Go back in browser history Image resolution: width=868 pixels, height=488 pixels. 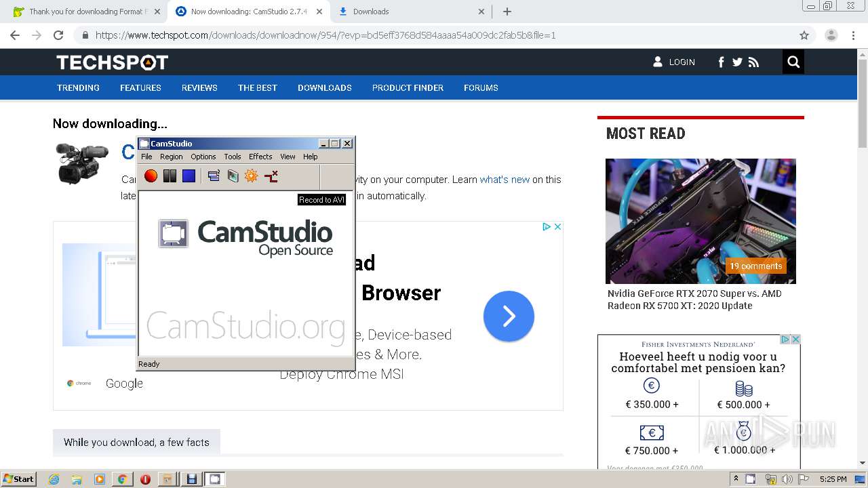coord(15,35)
